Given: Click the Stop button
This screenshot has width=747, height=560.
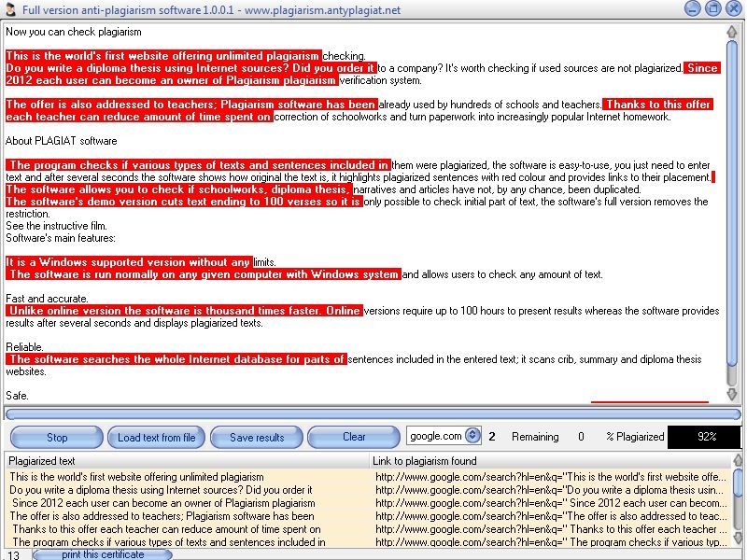Looking at the screenshot, I should coord(57,437).
